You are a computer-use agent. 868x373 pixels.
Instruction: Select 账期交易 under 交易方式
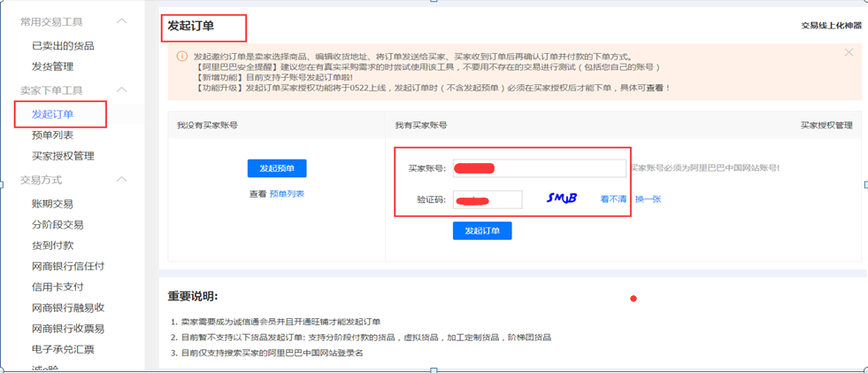pyautogui.click(x=52, y=204)
